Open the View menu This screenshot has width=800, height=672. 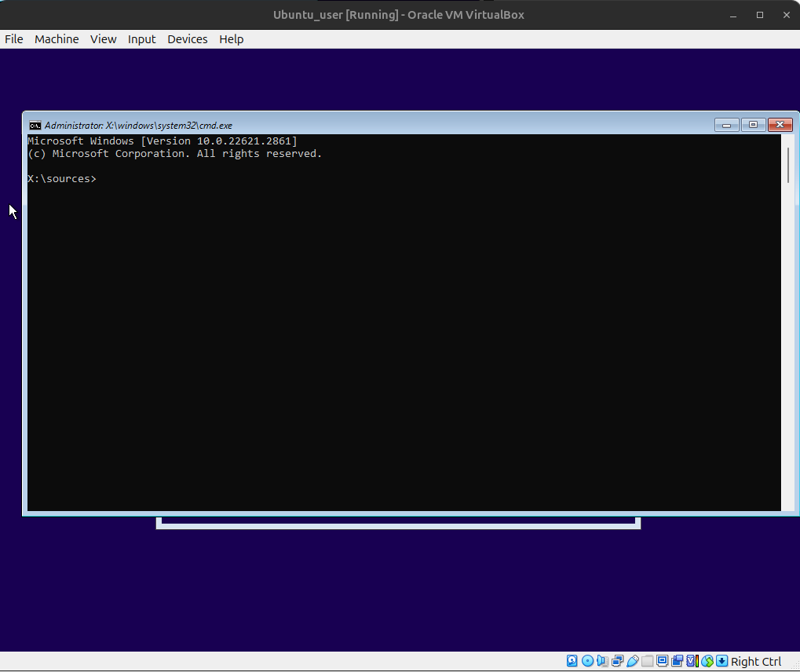(x=103, y=39)
